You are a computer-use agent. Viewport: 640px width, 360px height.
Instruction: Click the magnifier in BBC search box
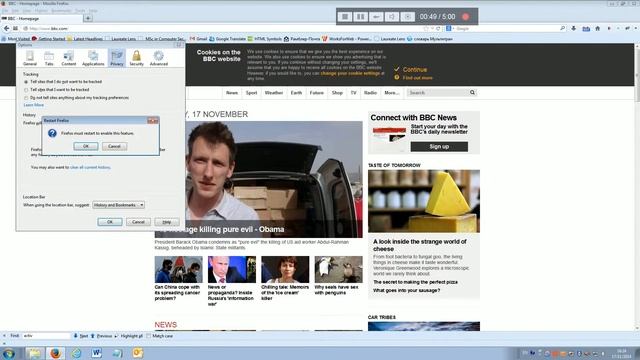[472, 93]
